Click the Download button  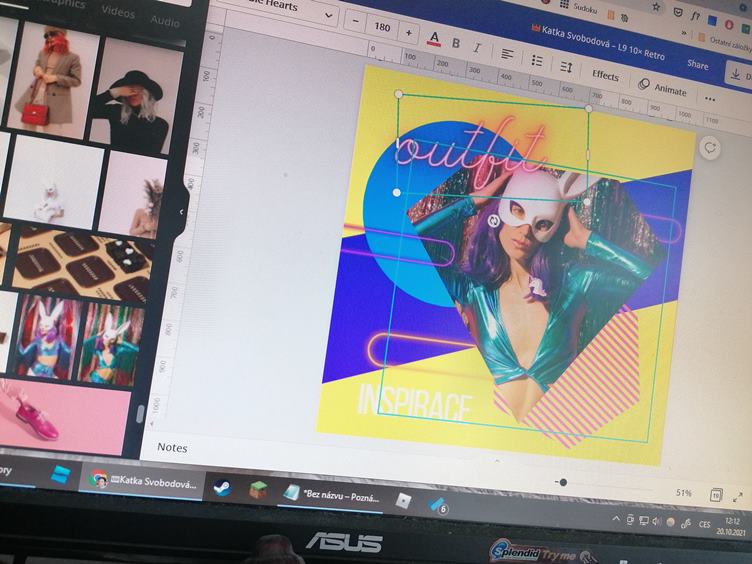click(x=739, y=75)
